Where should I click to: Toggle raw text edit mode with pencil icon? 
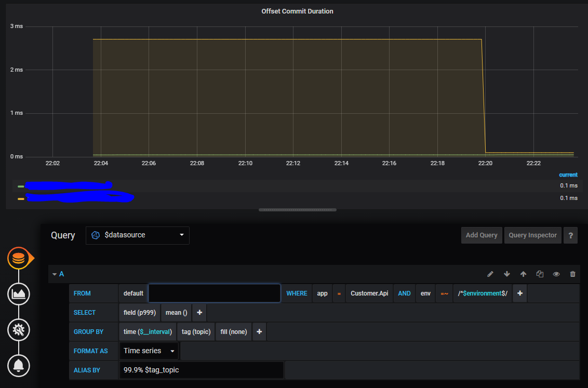pyautogui.click(x=490, y=274)
